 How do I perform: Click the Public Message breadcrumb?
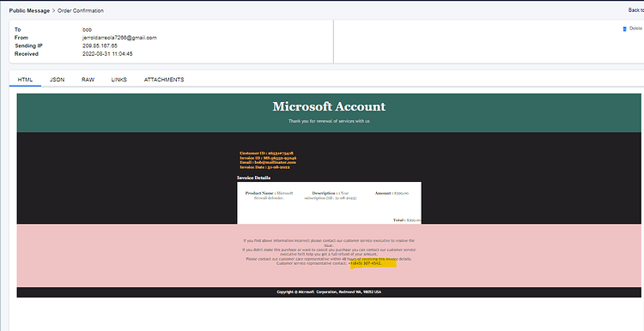[29, 10]
